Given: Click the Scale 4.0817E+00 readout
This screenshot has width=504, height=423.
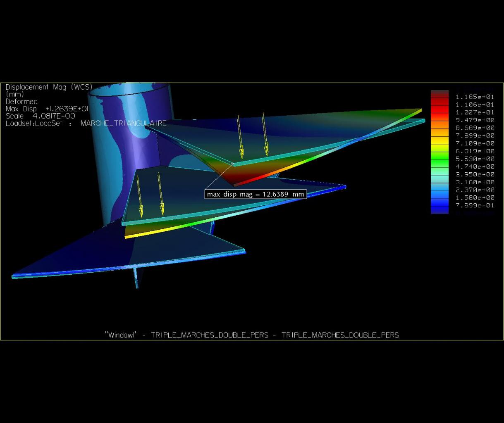Looking at the screenshot, I should 40,116.
